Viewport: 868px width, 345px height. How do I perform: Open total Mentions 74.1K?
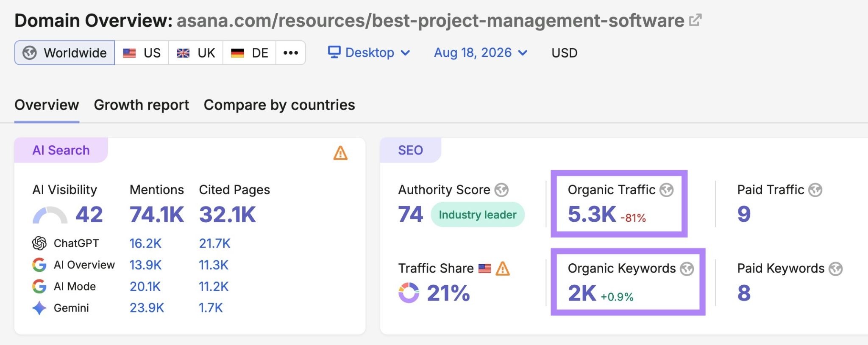pos(157,214)
